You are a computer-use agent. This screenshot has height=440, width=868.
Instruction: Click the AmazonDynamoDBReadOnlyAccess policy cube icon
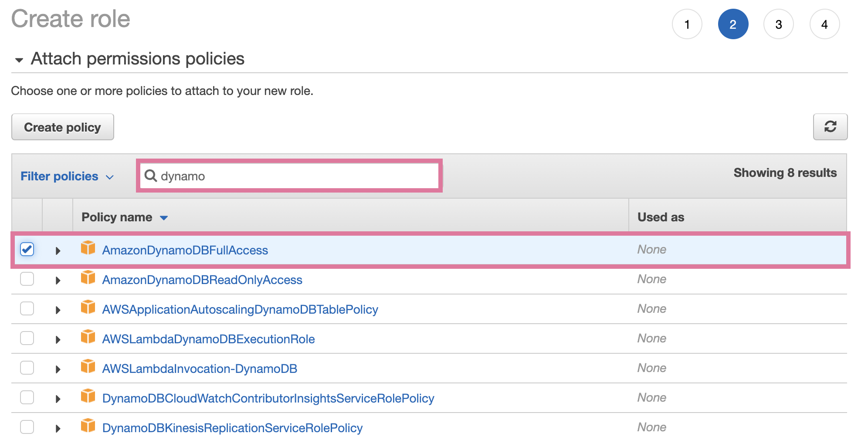point(88,278)
